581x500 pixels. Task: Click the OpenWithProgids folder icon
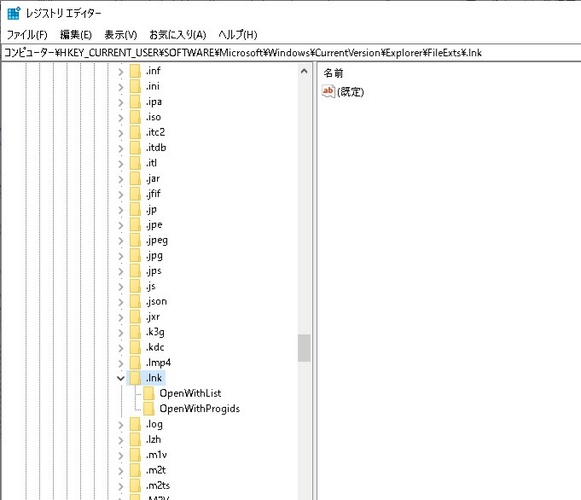(149, 409)
